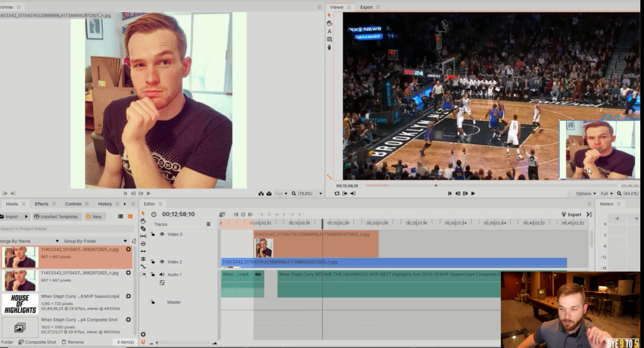Open Trimmer zoom (76.8%) dropdown

307,194
